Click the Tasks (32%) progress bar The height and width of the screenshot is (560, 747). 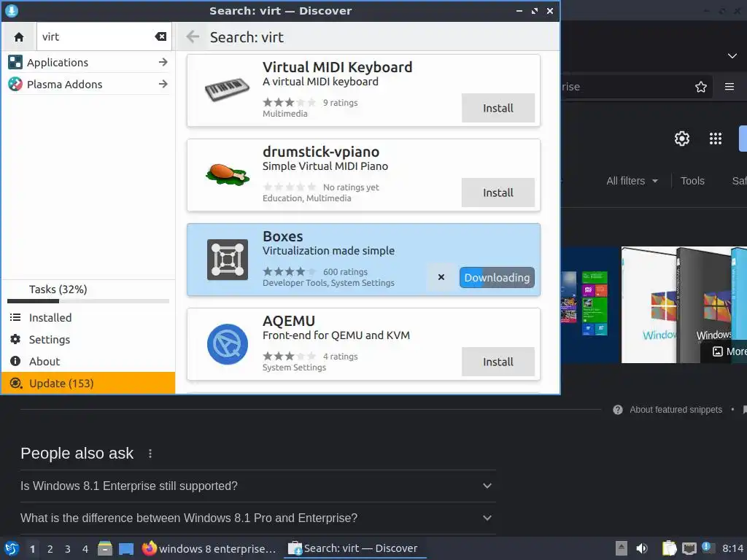88,301
